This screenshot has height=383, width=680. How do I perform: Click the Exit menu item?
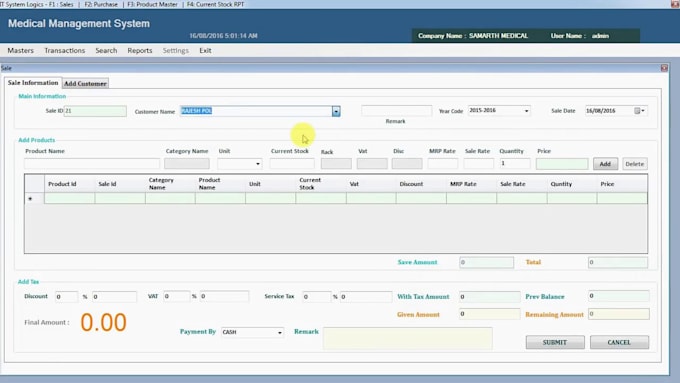coord(205,50)
